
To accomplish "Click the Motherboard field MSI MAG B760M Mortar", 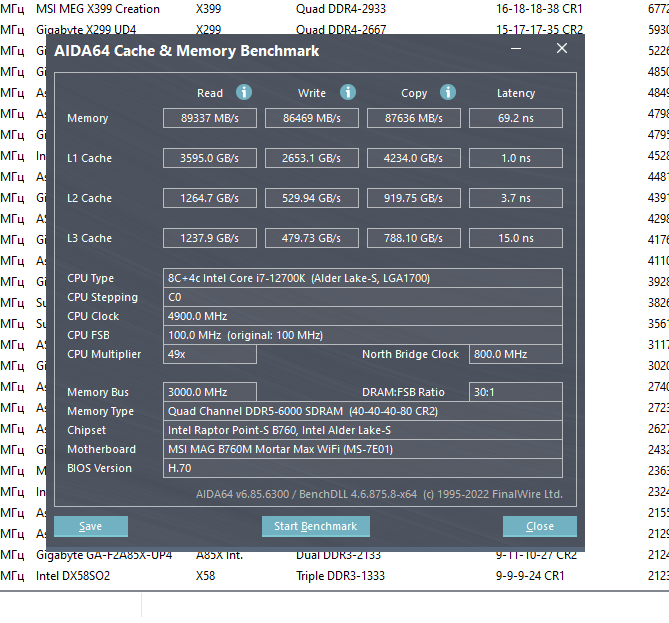I will coord(363,449).
